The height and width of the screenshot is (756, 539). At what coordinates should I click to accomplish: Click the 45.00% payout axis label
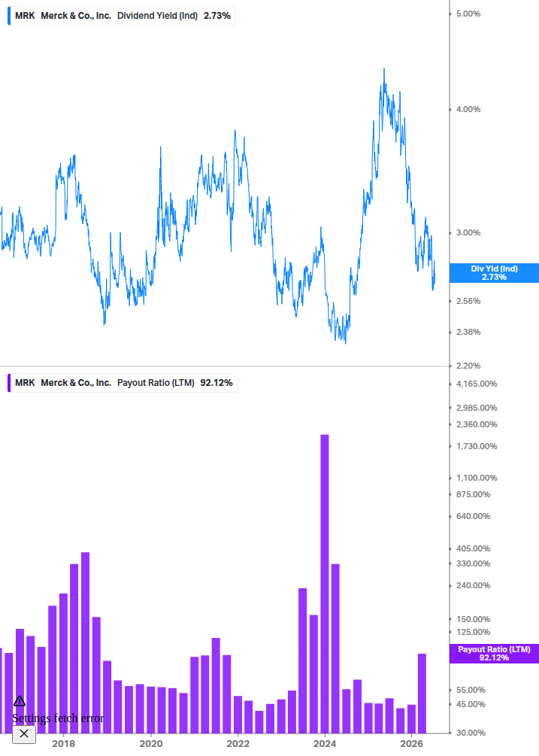coord(471,704)
